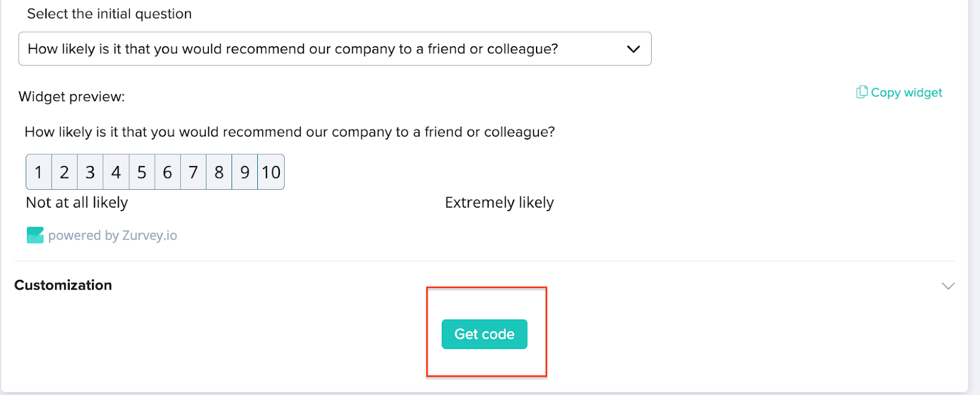Viewport: 980px width, 395px height.
Task: Click the Customization section label
Action: (63, 285)
